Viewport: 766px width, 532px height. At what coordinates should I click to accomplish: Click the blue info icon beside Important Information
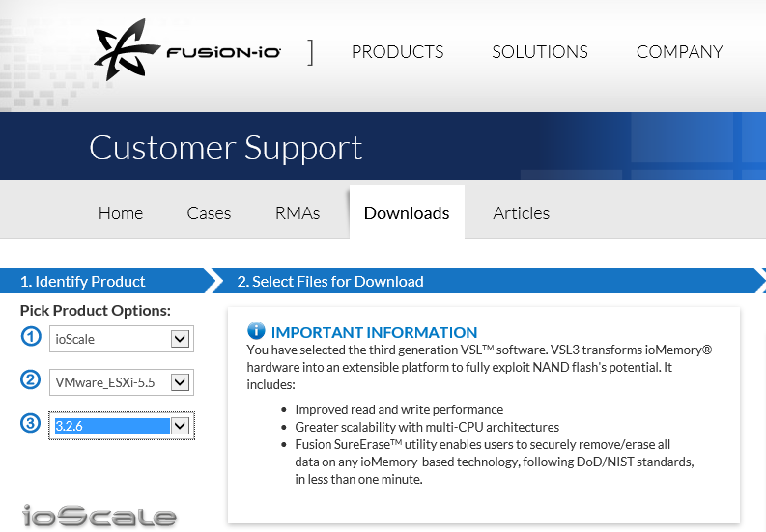click(256, 331)
